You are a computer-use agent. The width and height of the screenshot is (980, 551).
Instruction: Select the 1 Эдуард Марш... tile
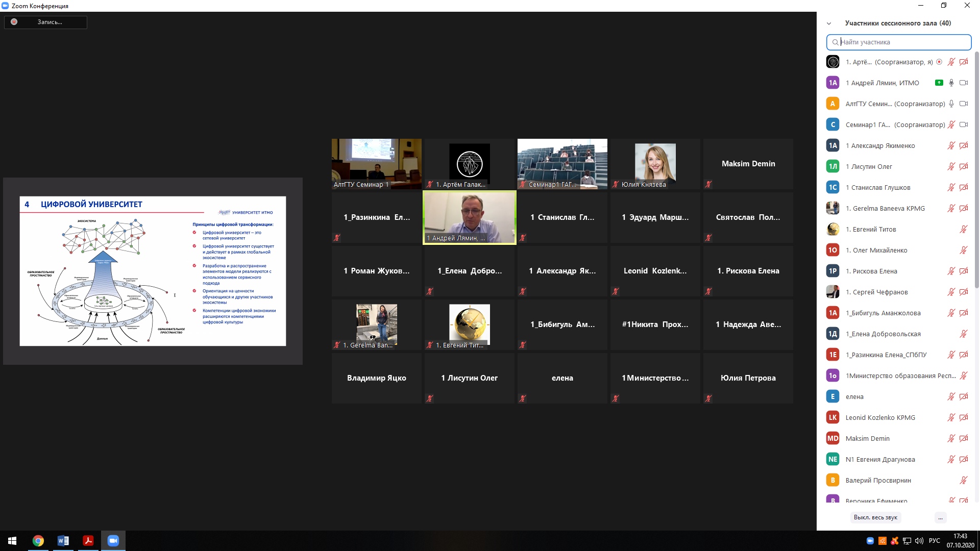pyautogui.click(x=655, y=217)
